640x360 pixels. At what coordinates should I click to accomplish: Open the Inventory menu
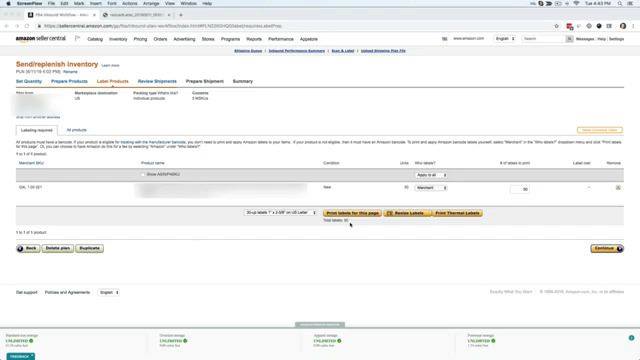pos(118,39)
